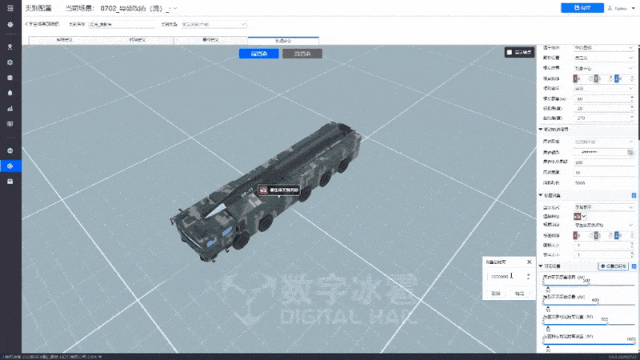Click the blue button above the 3D viewport
This screenshot has height=360, width=640.
click(259, 53)
